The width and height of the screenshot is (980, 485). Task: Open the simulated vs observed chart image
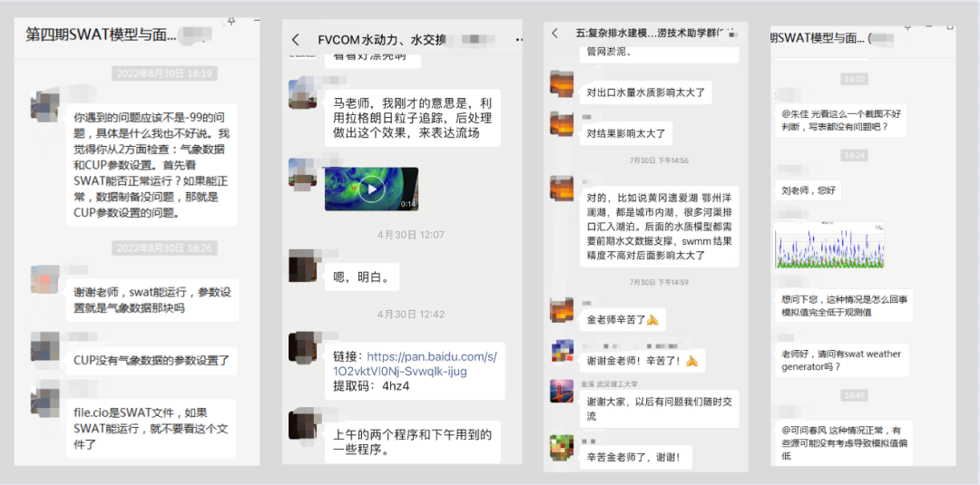point(829,245)
